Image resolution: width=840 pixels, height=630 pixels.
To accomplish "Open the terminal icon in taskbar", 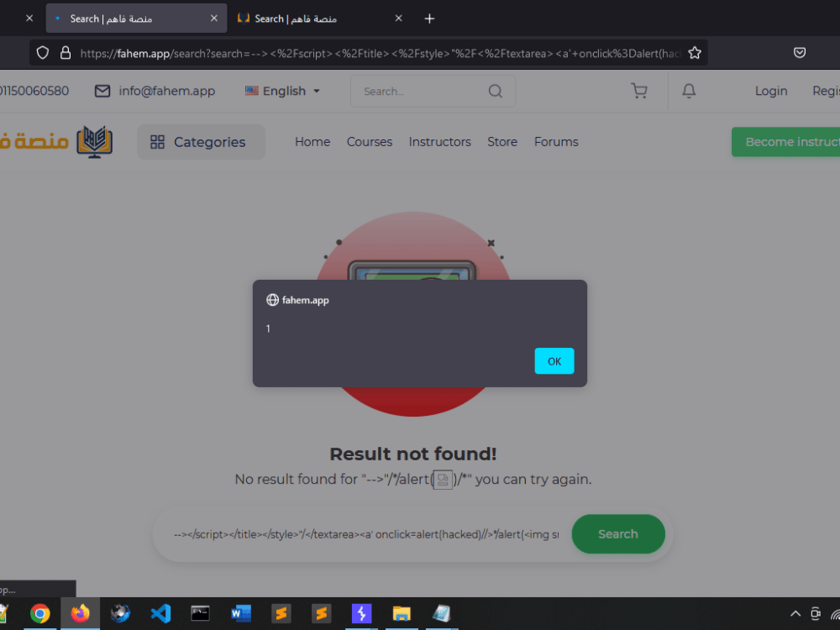I will pyautogui.click(x=201, y=613).
